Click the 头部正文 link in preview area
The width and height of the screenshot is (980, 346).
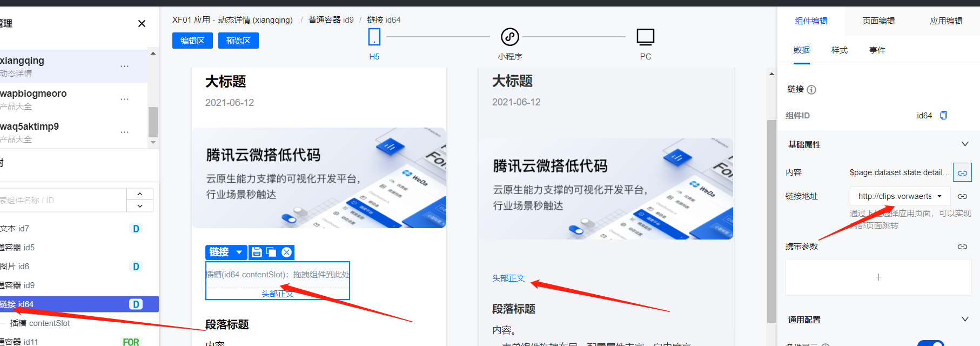click(508, 278)
